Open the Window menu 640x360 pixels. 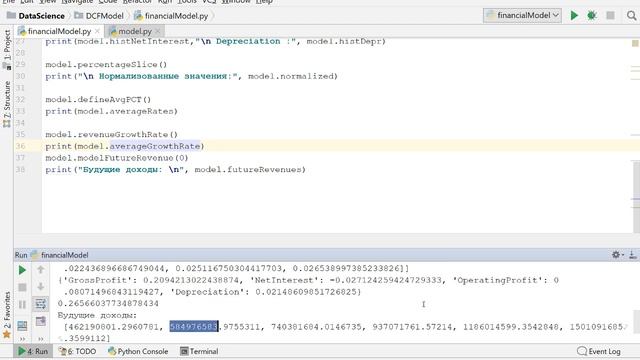tap(236, 2)
